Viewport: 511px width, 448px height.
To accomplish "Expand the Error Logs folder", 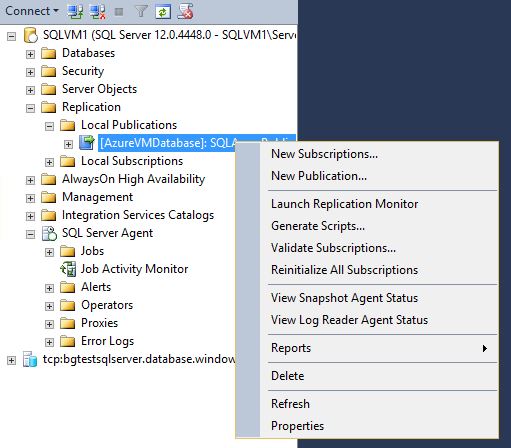I will pyautogui.click(x=49, y=342).
